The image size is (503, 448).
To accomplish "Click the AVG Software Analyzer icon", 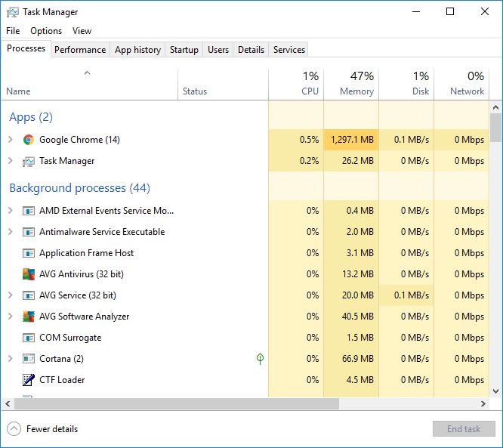I will (29, 317).
